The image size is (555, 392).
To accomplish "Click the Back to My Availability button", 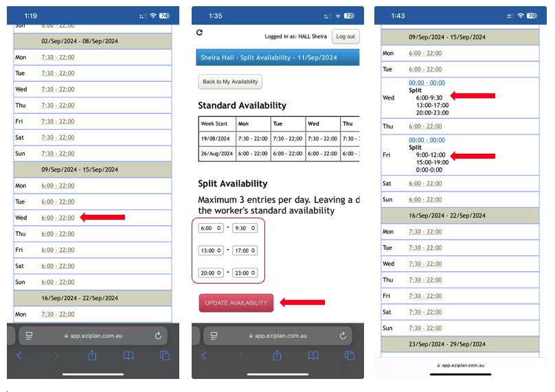I will pyautogui.click(x=230, y=82).
